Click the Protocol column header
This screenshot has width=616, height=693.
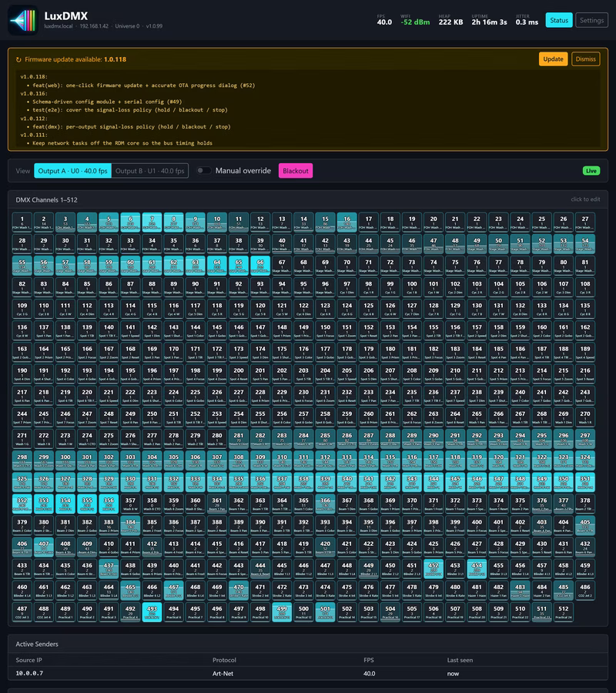point(225,661)
